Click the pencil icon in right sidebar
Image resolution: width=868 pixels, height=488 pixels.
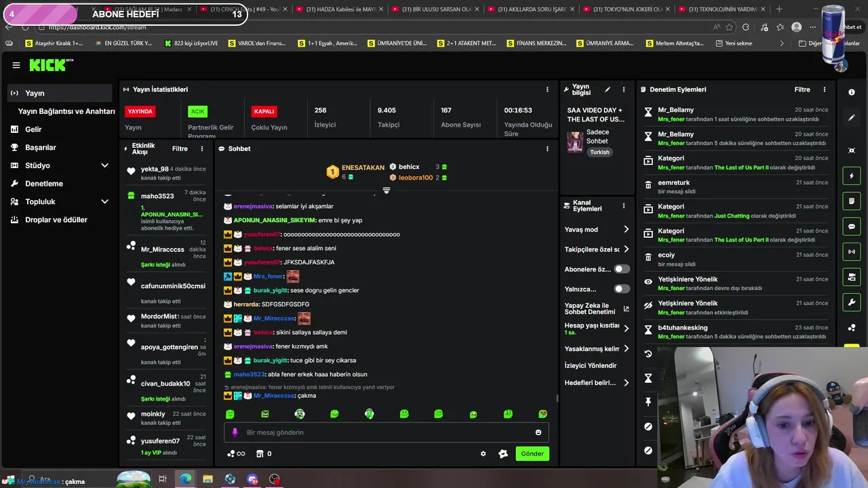[852, 117]
